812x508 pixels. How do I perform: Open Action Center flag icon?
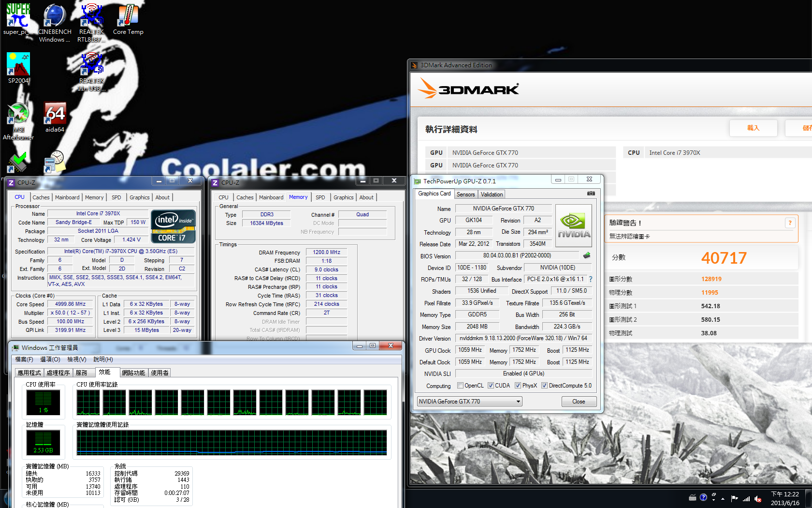(x=734, y=498)
